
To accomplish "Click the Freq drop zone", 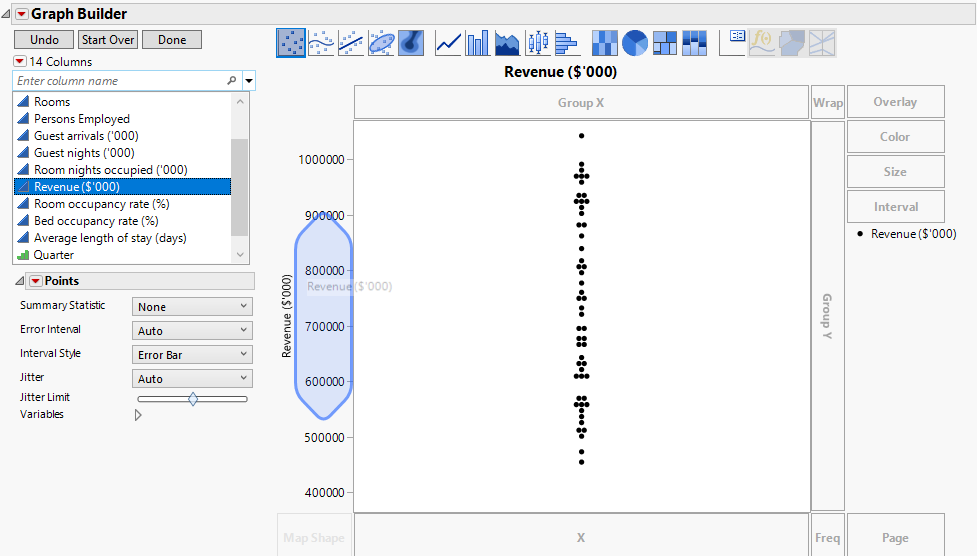I will coord(828,537).
